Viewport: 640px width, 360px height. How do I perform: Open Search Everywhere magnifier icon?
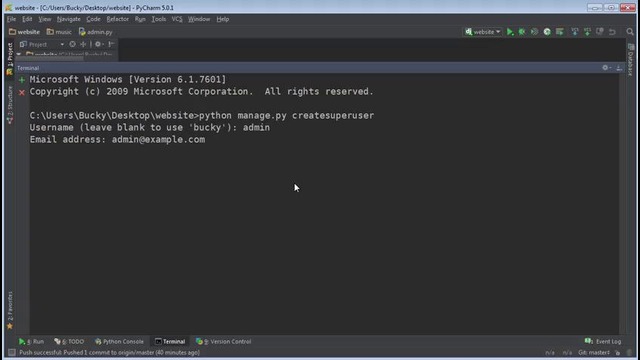(x=630, y=32)
